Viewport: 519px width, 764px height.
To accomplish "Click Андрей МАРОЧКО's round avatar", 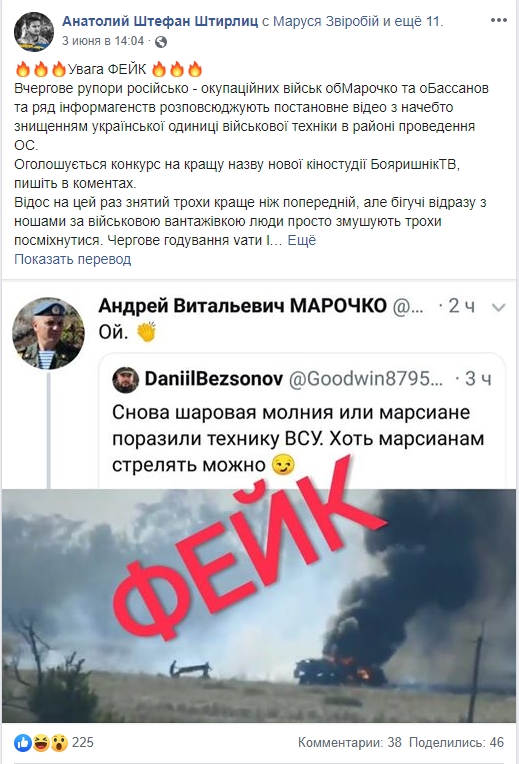I will tap(48, 333).
